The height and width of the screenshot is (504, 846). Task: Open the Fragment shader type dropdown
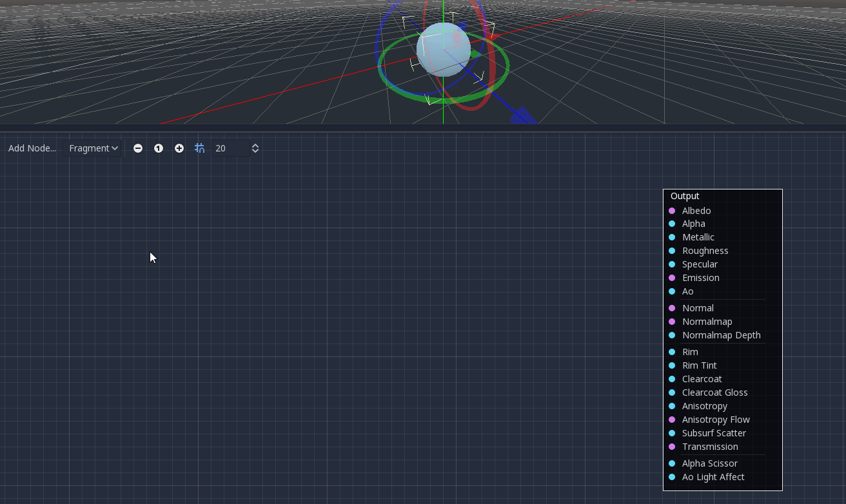click(x=94, y=148)
